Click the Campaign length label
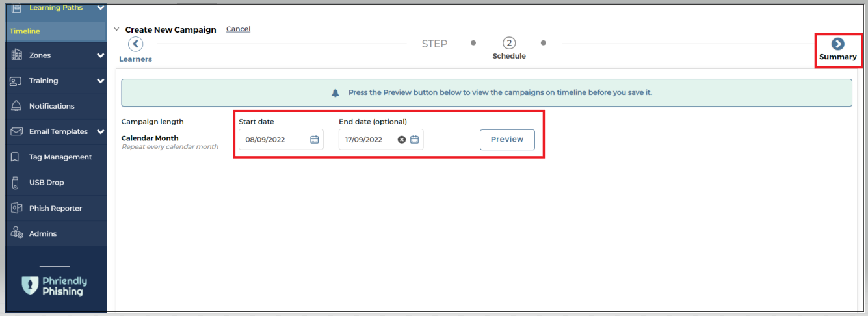The width and height of the screenshot is (868, 316). pos(152,122)
